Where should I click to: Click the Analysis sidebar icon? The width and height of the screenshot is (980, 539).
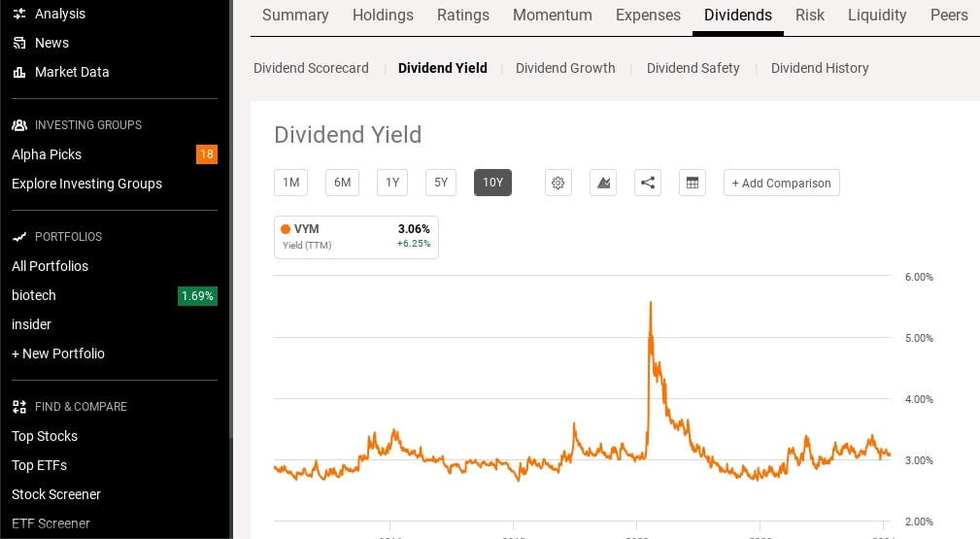[19, 14]
